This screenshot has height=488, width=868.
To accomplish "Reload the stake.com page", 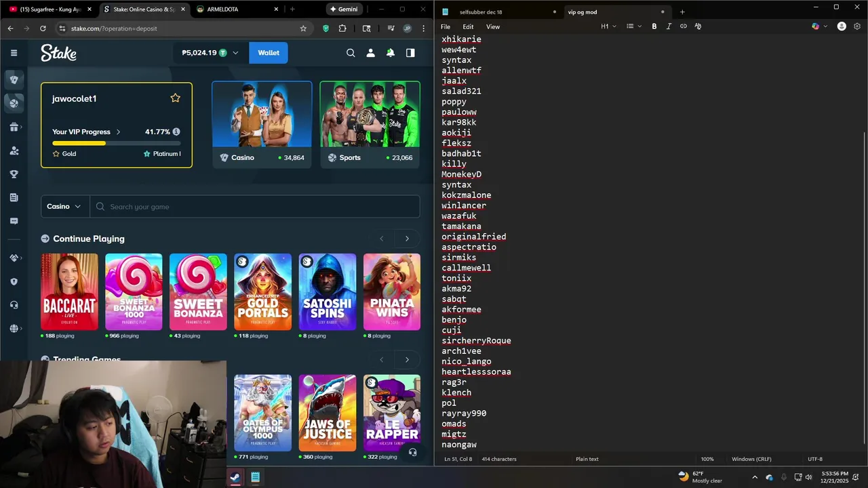I will click(x=43, y=28).
